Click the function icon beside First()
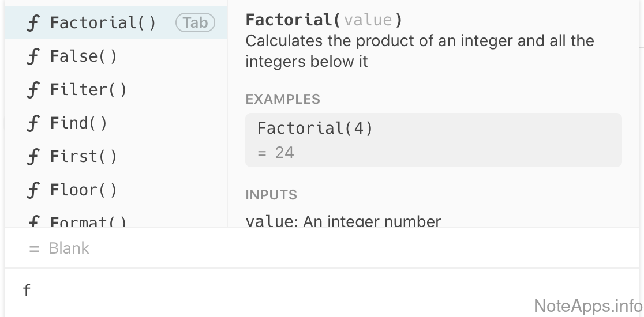The image size is (644, 317). 33,157
